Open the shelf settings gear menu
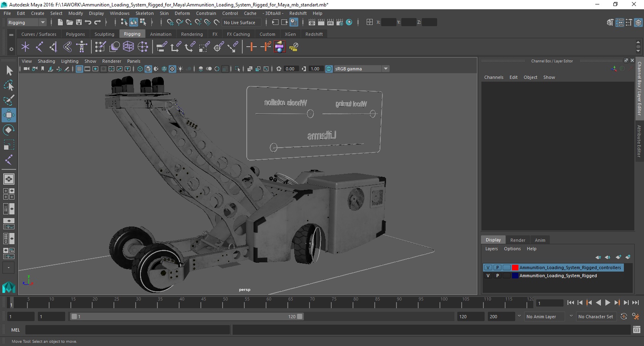The height and width of the screenshot is (346, 644). tap(11, 49)
